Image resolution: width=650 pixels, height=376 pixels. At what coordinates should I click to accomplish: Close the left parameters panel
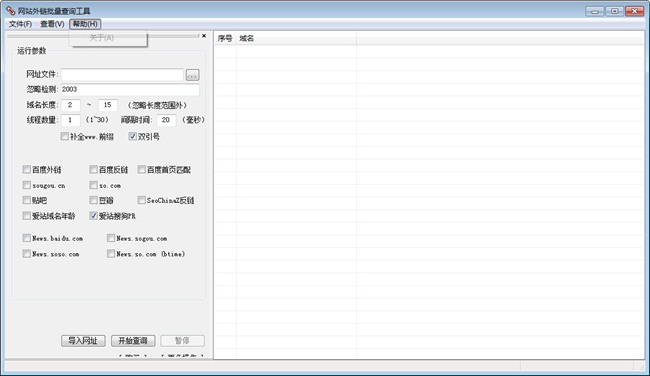point(204,36)
